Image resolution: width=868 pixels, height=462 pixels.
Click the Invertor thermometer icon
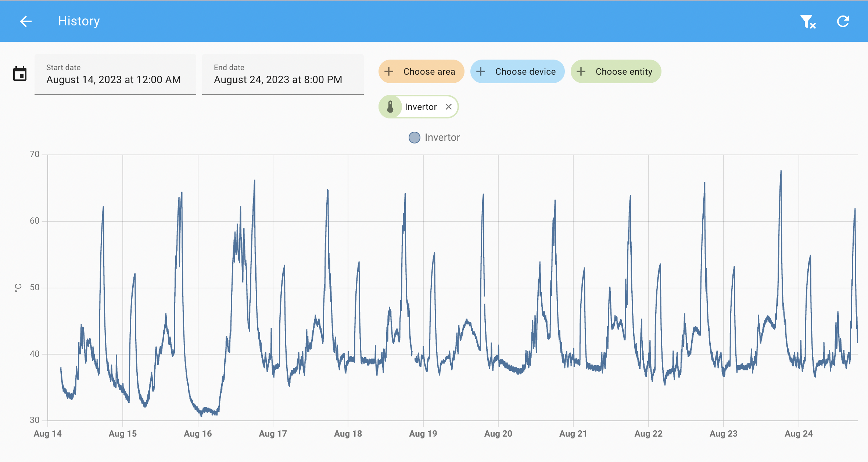point(390,107)
